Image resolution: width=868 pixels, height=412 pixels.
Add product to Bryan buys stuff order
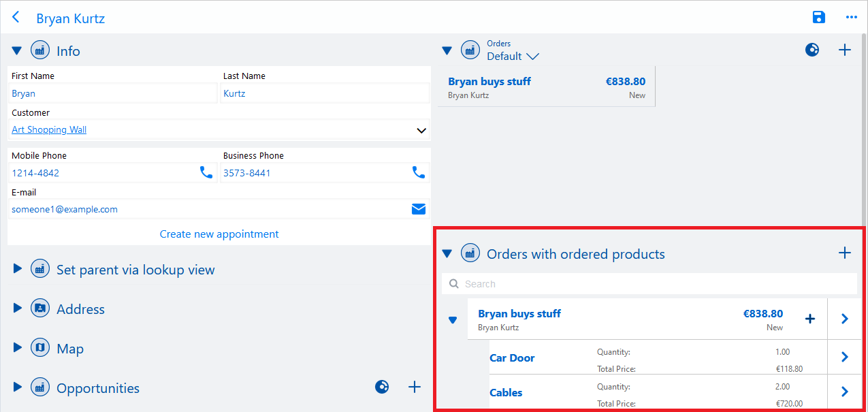coord(809,319)
